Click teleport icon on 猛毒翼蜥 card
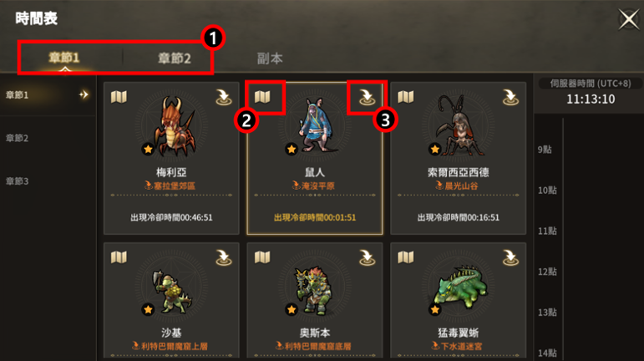The width and height of the screenshot is (644, 361). (x=510, y=257)
